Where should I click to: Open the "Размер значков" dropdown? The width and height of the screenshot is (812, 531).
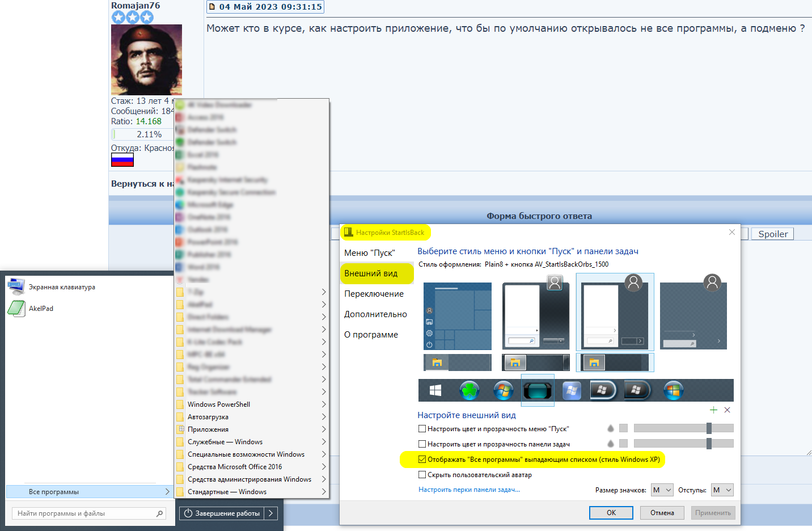[662, 490]
